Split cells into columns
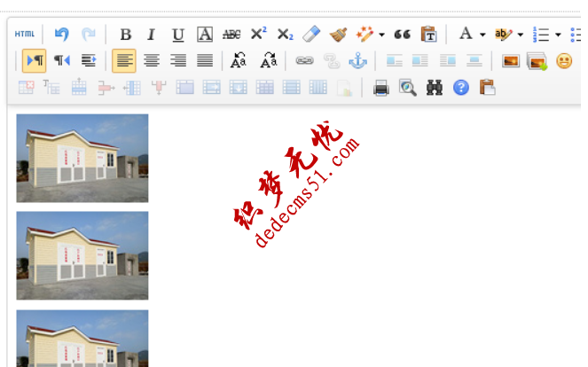 point(318,88)
